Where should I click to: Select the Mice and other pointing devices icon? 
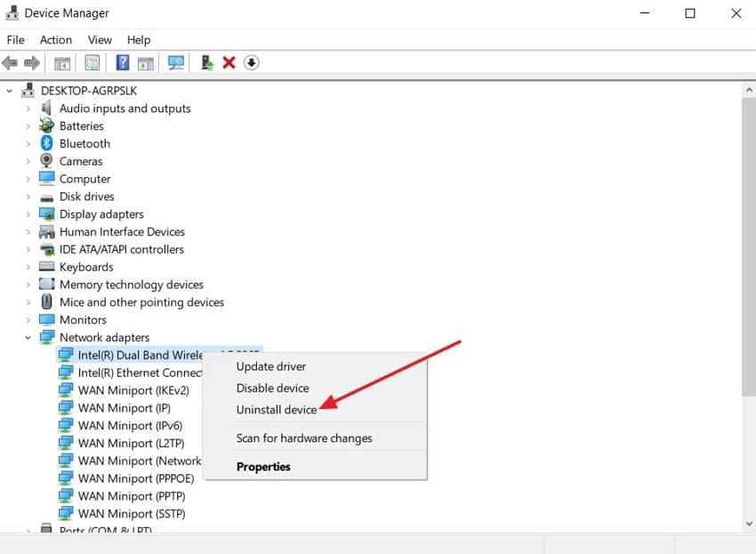[x=47, y=301]
